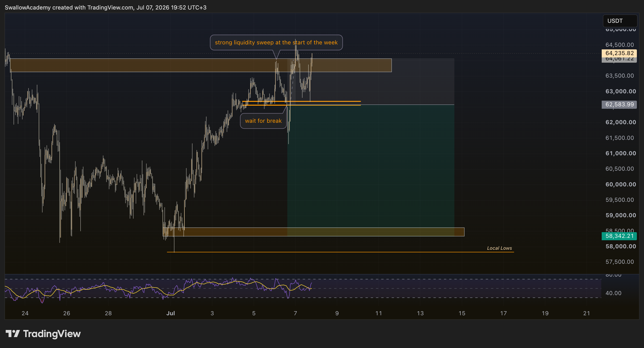The width and height of the screenshot is (644, 348).
Task: Click the TradingView logo at bottom left
Action: click(x=43, y=334)
